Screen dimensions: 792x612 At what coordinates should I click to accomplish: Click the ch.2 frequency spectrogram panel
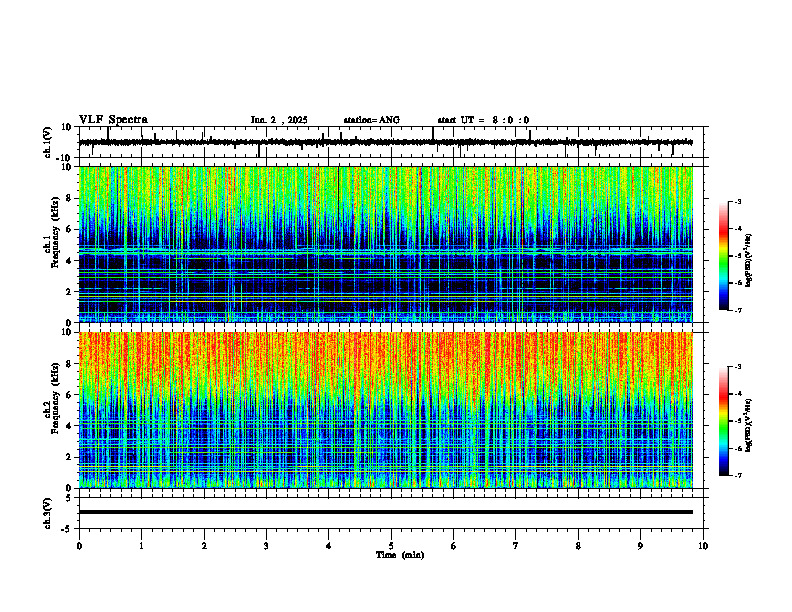click(385, 410)
